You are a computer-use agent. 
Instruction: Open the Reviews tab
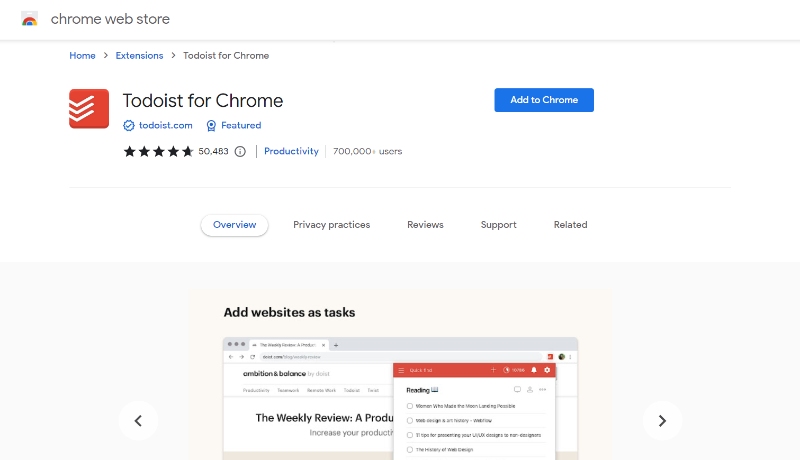coord(425,225)
